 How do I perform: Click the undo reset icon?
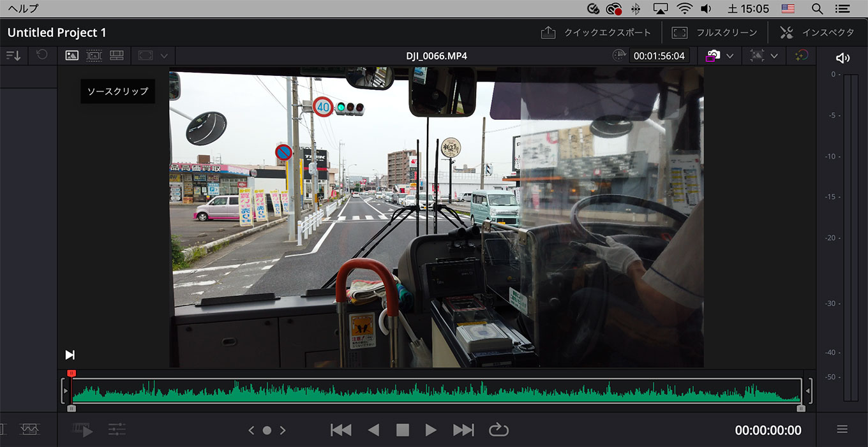point(42,55)
